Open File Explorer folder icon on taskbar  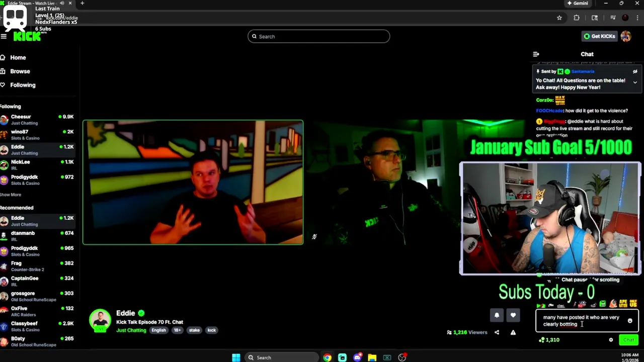[x=372, y=357]
